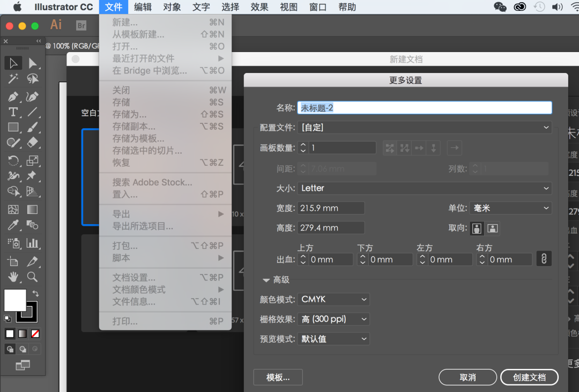Viewport: 579px width, 392px height.
Task: Apply solid Color mode button
Action: point(10,334)
